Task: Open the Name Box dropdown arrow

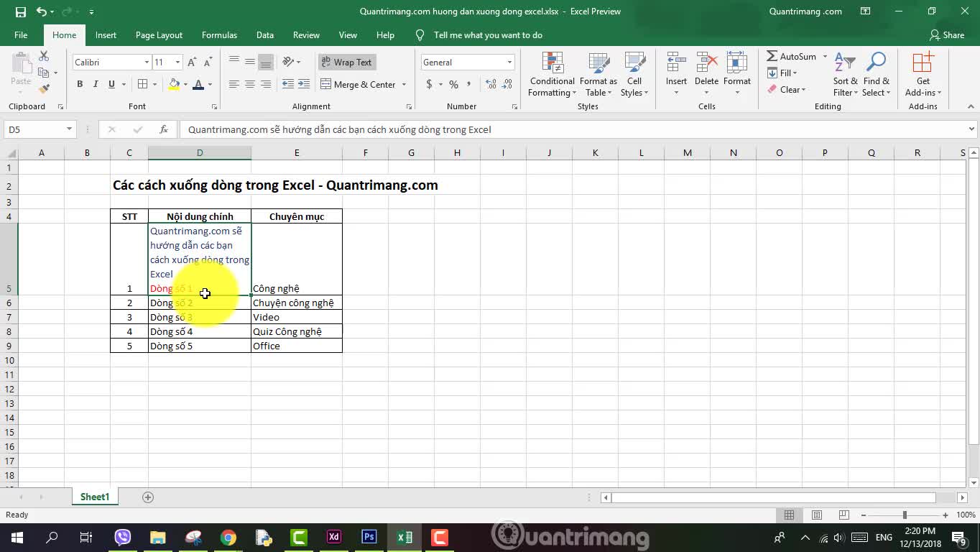Action: point(69,129)
